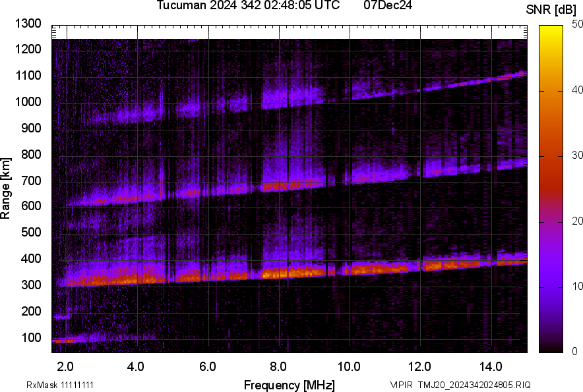Click the range tick label '400'
The width and height of the screenshot is (583, 392).
[x=31, y=258]
